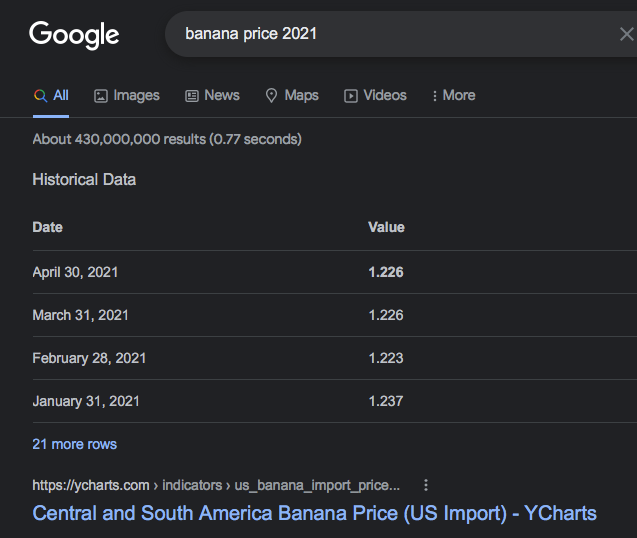Click the All search magnifier icon
The width and height of the screenshot is (637, 538).
click(40, 96)
